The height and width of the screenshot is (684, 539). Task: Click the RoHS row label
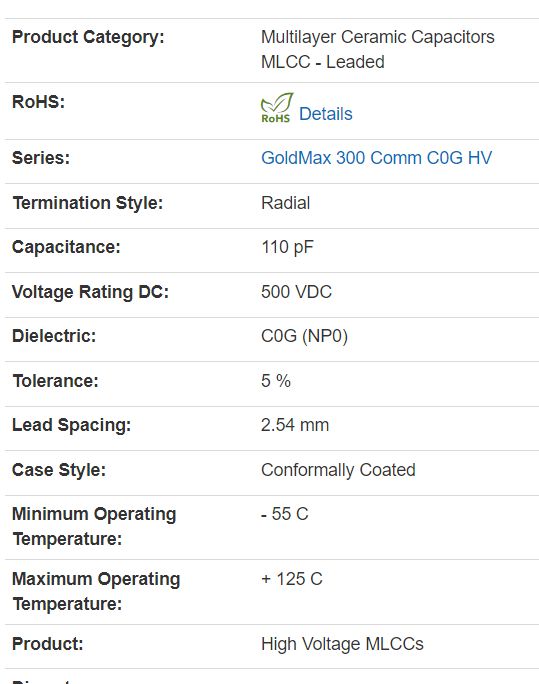point(38,102)
